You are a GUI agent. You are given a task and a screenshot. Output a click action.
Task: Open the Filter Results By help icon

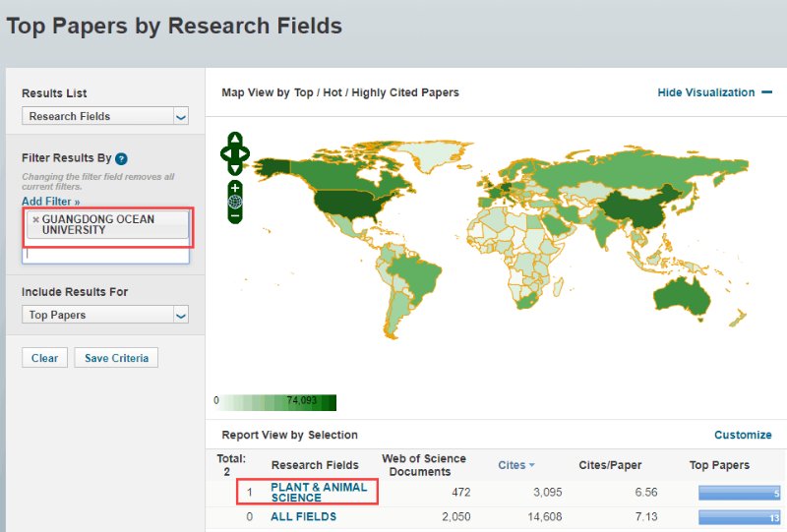(x=121, y=158)
